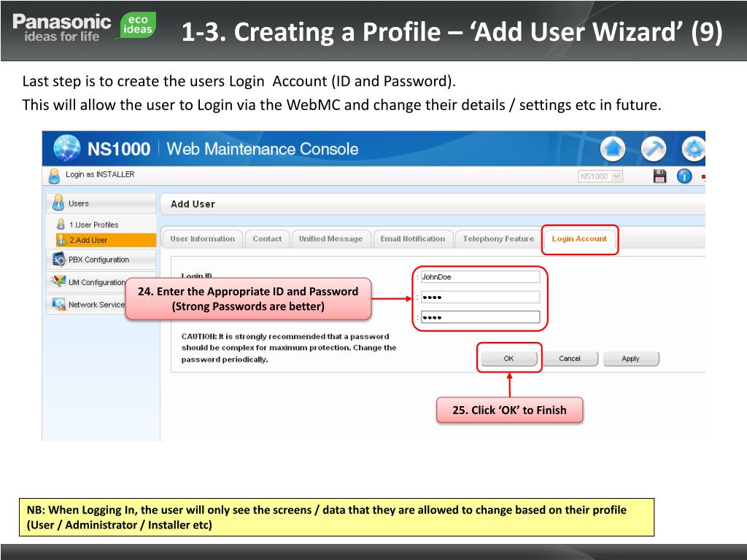Click the Apply button
Viewport: 747px width, 560px height.
click(x=631, y=359)
